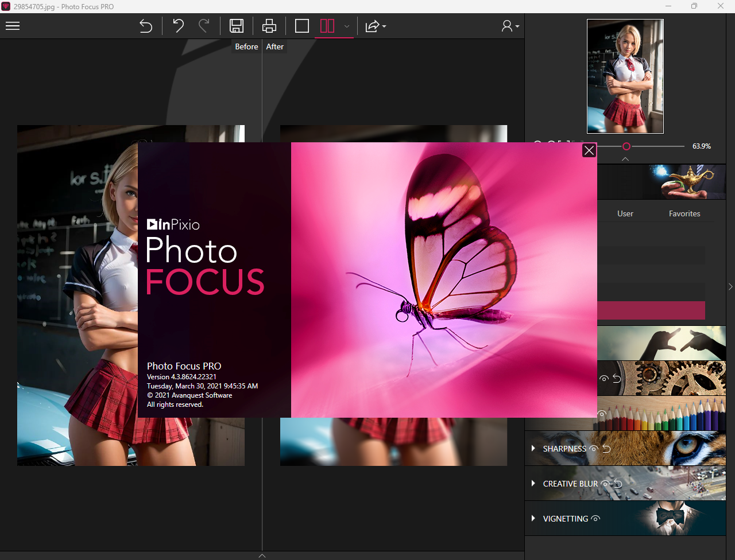Click the hands silhouette banner
Screen dimensions: 735x560
coord(661,343)
